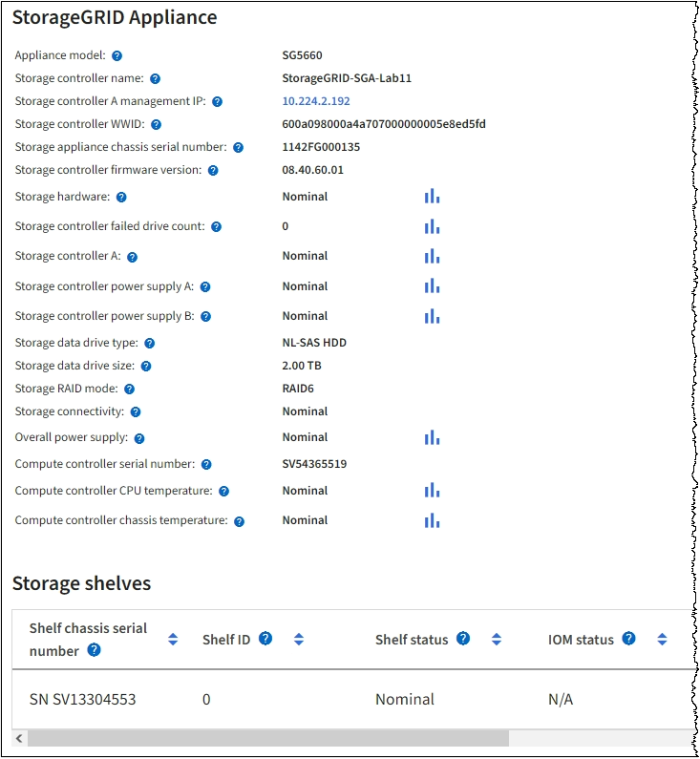Click help icon for Storage controller WWID

point(156,125)
